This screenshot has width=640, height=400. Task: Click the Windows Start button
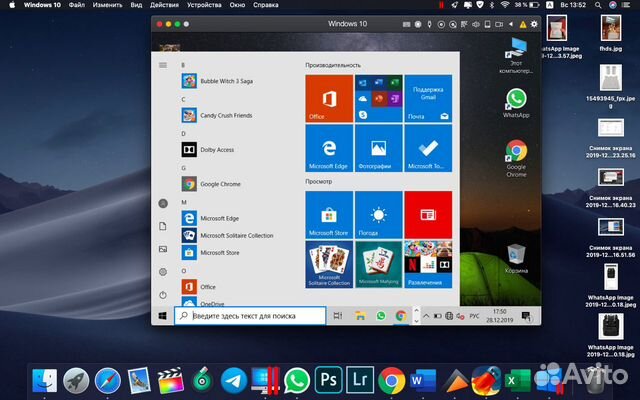point(162,316)
